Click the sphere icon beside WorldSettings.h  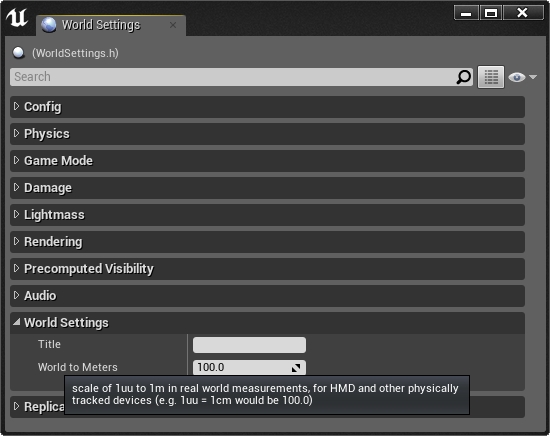pos(19,53)
